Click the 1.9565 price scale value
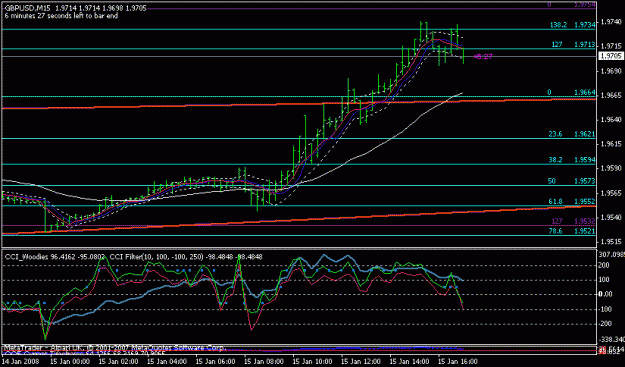Screen dimensions: 625x367 click(611, 193)
